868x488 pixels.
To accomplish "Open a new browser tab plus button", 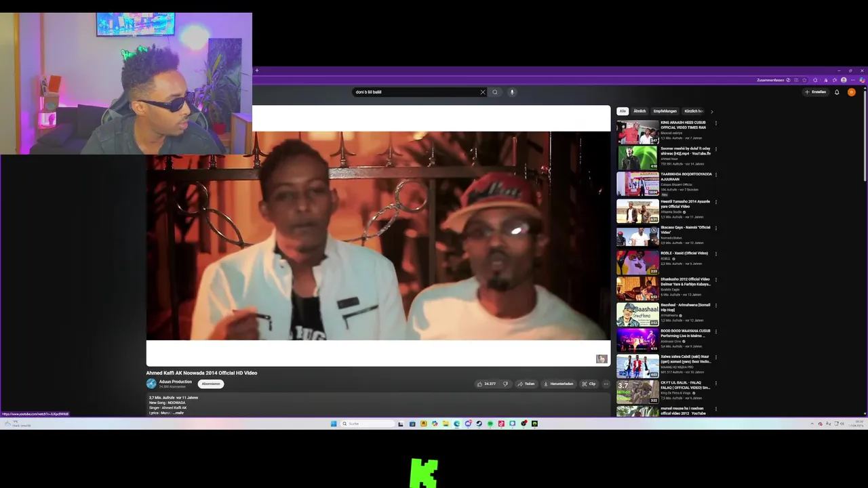I will point(256,70).
